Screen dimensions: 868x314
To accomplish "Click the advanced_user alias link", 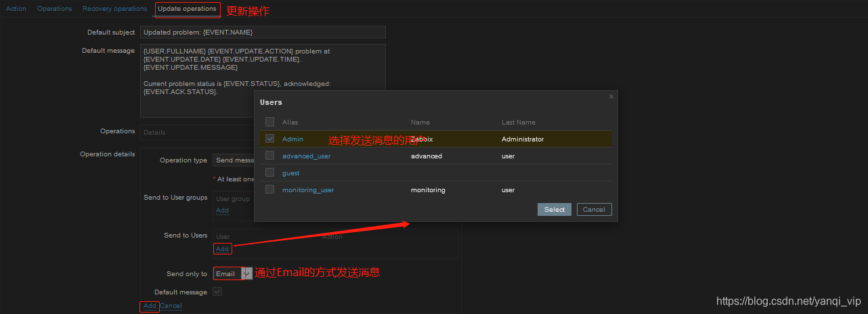I will [306, 156].
